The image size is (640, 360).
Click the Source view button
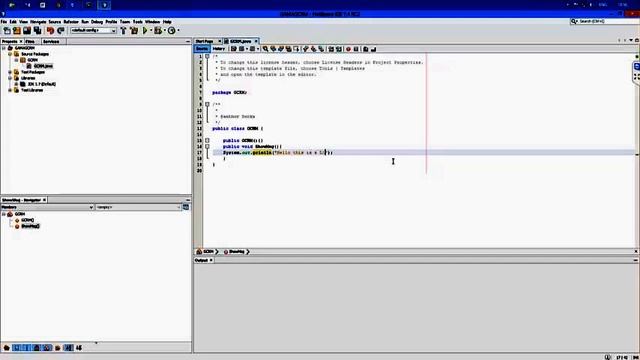(202, 49)
